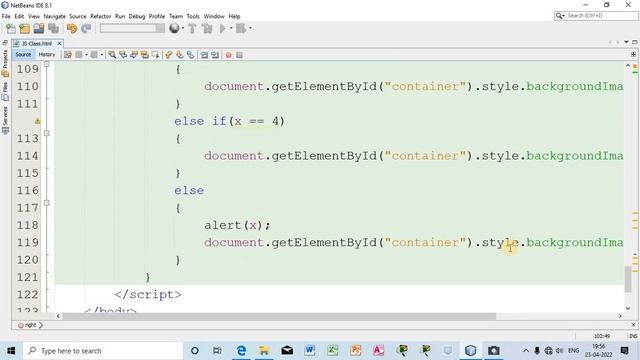Screen dimensions: 640x360
Task: Switch to History view
Action: 47,54
